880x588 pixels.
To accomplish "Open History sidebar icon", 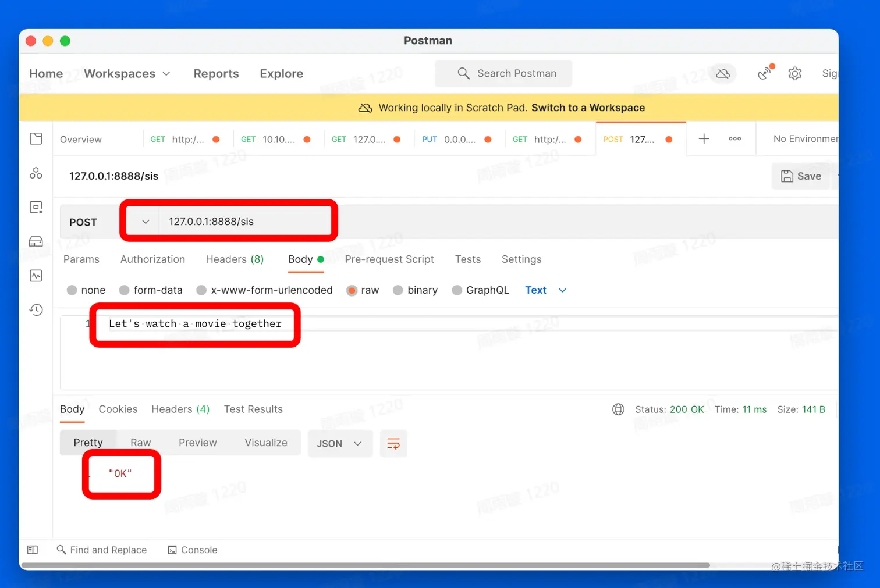I will click(36, 309).
